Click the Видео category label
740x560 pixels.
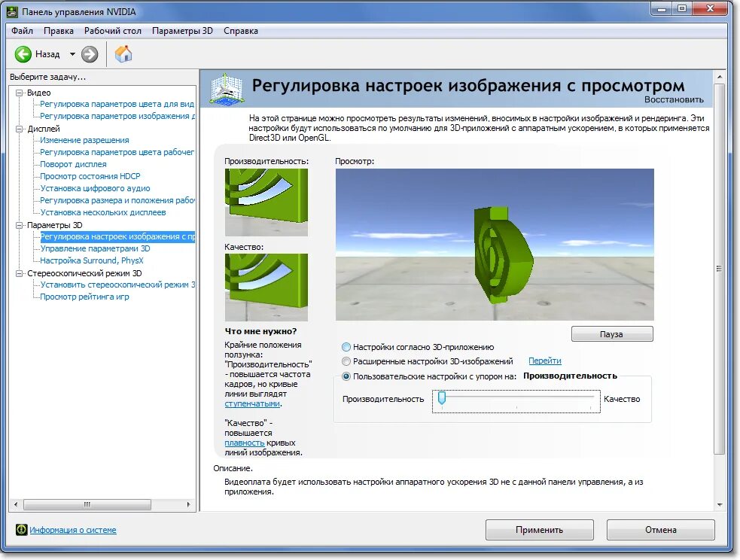point(38,93)
